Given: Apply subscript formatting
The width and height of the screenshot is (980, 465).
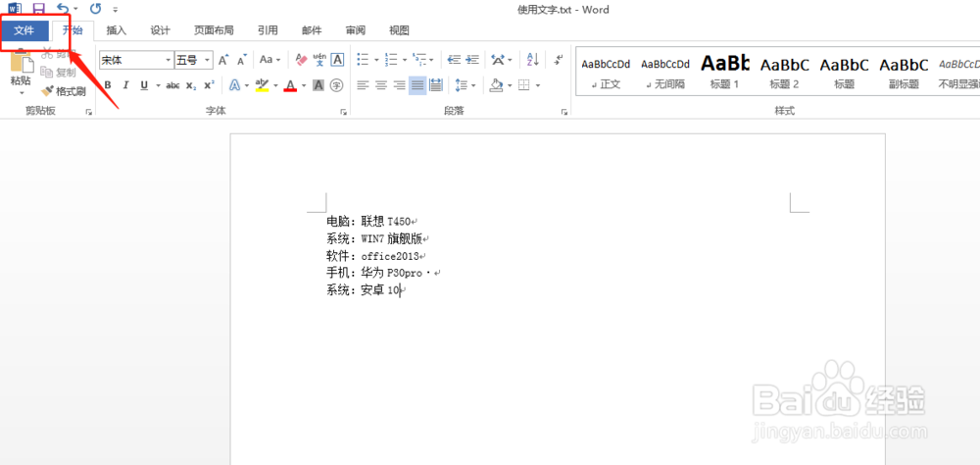Looking at the screenshot, I should click(x=191, y=85).
